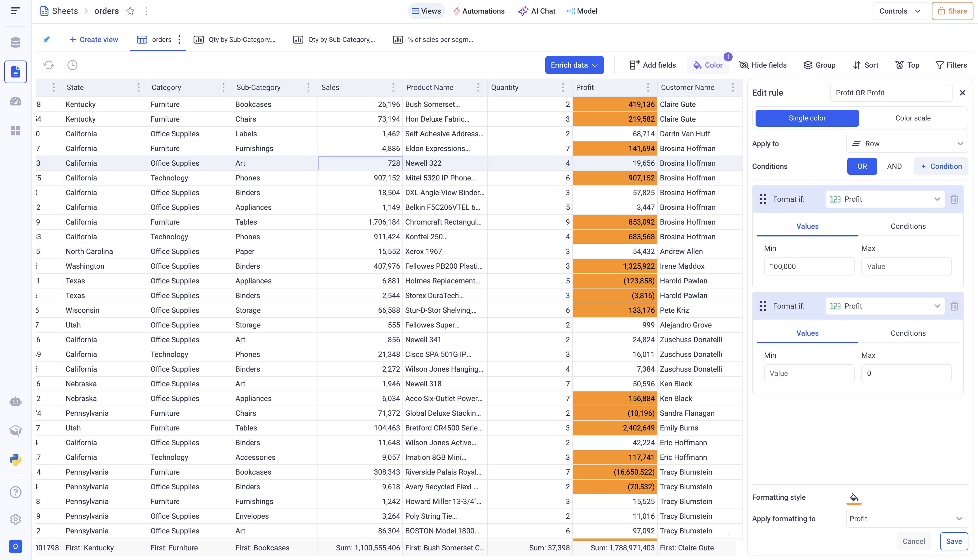This screenshot has width=978, height=560.
Task: Click the first condition's Max value field
Action: point(906,266)
